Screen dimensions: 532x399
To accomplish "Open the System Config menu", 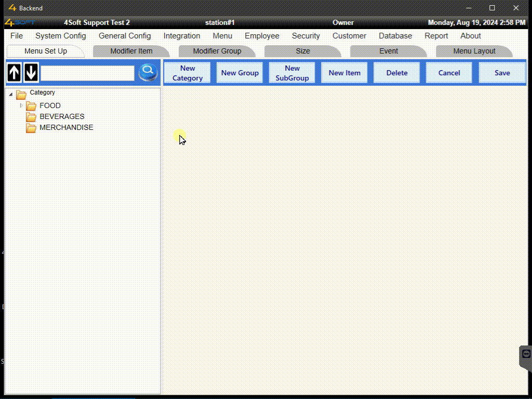I will pos(61,36).
